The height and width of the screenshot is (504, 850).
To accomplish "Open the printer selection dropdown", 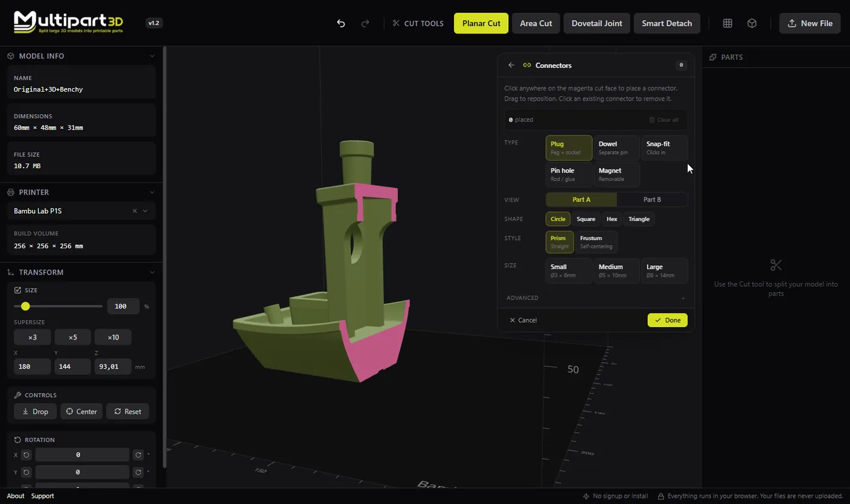I will click(x=145, y=211).
